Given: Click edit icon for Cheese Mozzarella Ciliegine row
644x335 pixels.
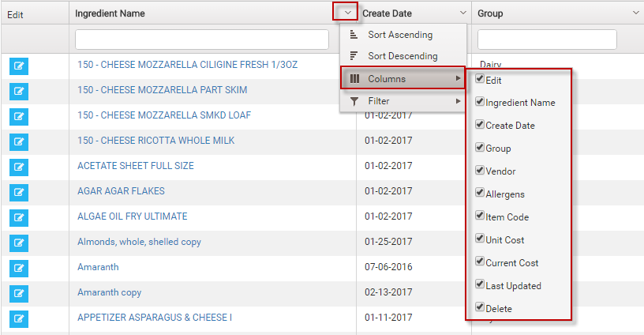Looking at the screenshot, I should 19,66.
